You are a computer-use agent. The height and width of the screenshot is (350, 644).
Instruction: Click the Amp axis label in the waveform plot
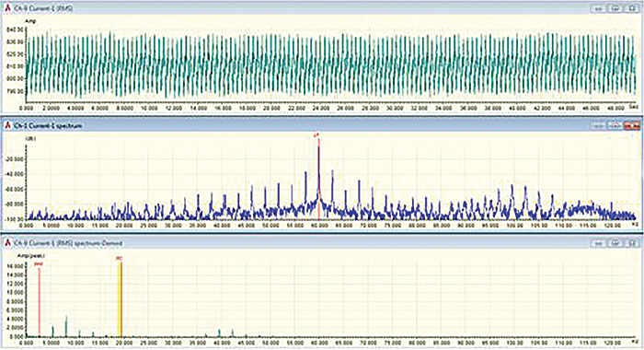pos(30,20)
